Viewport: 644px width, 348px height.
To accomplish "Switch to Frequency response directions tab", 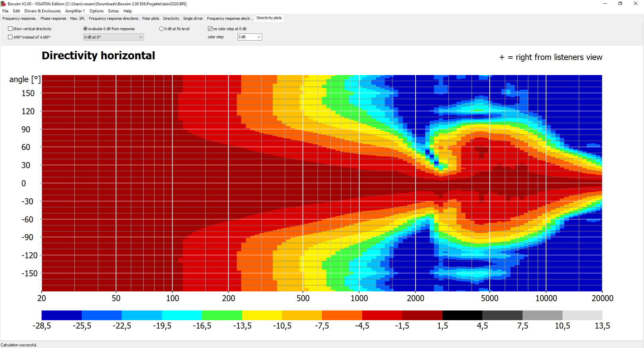I will (x=113, y=18).
